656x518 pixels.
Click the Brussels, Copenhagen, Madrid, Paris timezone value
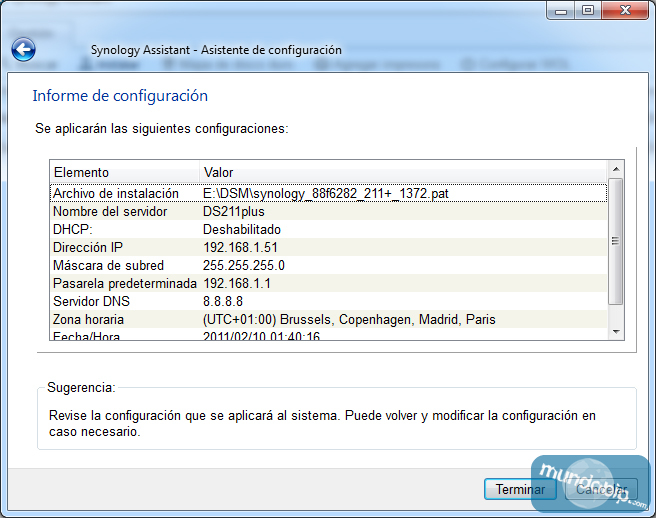coord(349,319)
